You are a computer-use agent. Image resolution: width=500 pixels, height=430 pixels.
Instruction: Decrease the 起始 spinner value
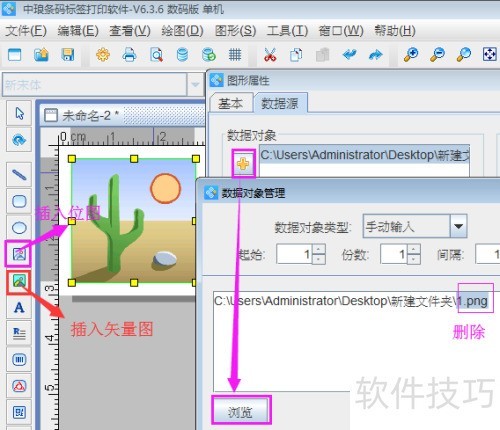pos(319,259)
